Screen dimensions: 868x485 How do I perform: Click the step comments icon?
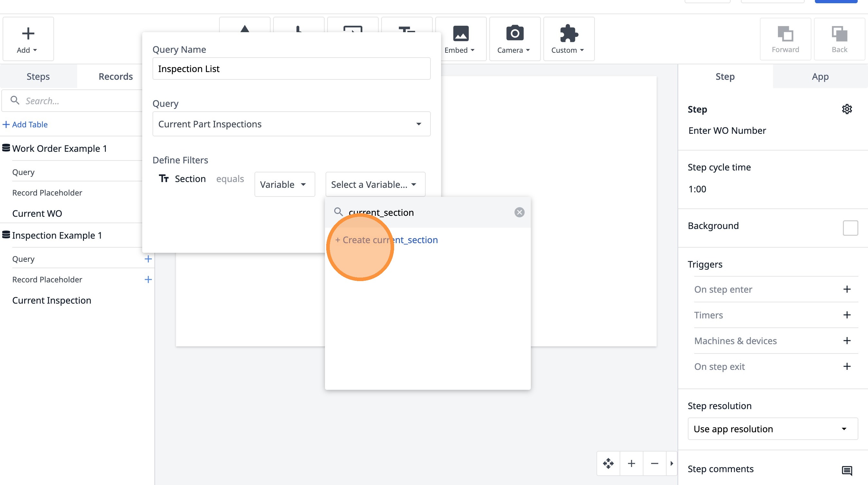click(846, 470)
